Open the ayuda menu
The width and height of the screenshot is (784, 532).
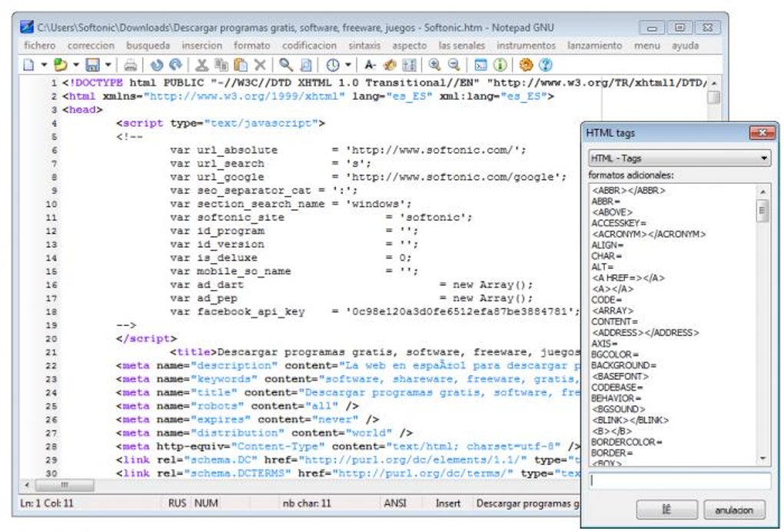click(x=685, y=45)
